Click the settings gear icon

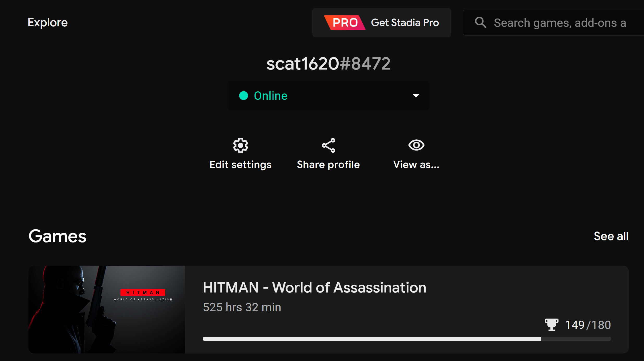[240, 145]
